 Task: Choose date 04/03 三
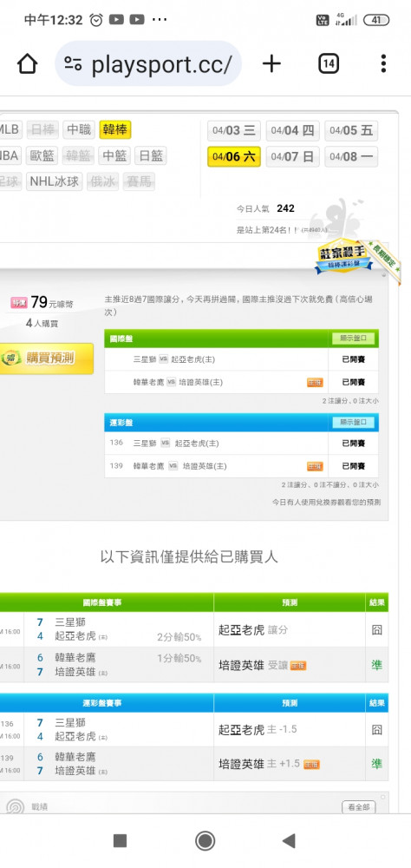234,131
